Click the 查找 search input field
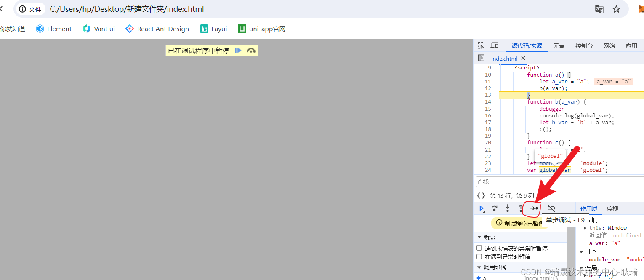The image size is (644, 280). (560, 181)
